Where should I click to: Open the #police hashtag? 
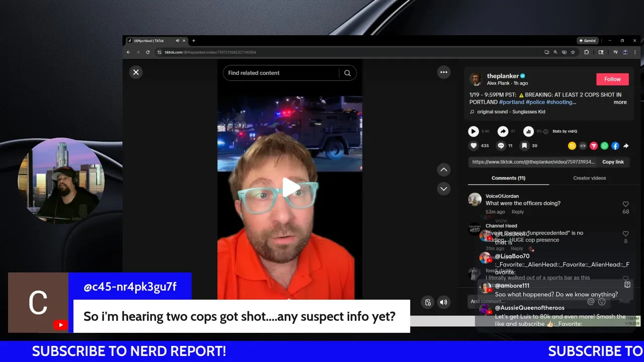click(x=535, y=102)
